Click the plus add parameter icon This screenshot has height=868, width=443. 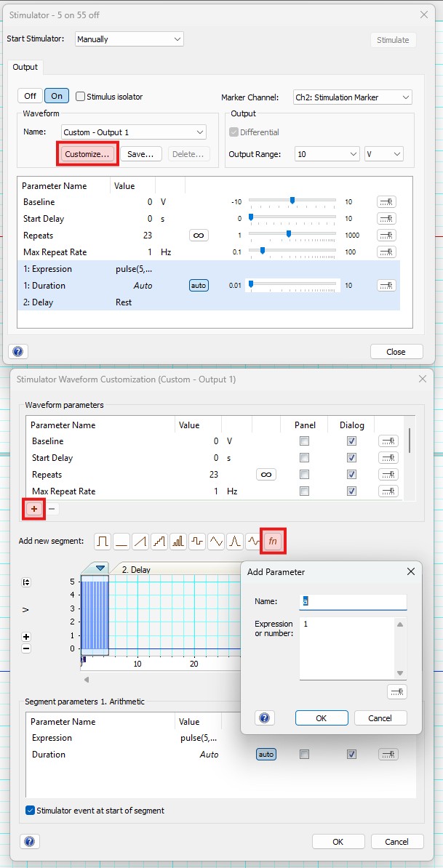tap(33, 509)
